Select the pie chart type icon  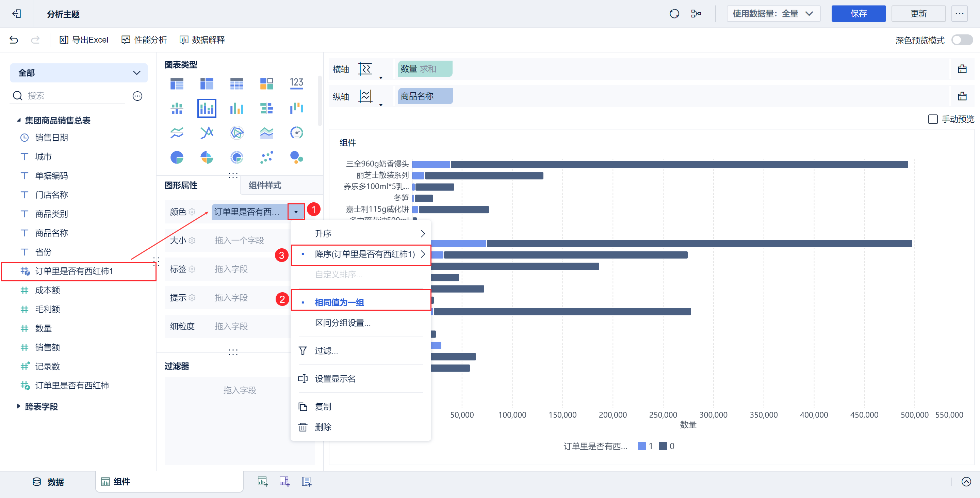(x=177, y=157)
